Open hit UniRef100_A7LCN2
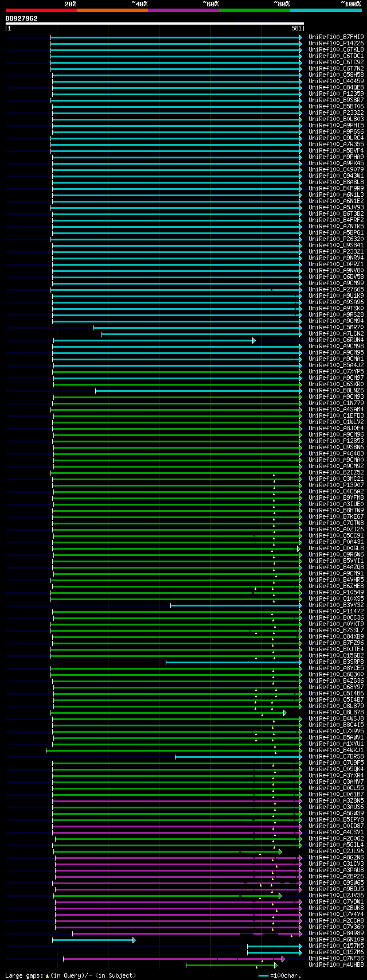367x980 pixels. (x=336, y=334)
